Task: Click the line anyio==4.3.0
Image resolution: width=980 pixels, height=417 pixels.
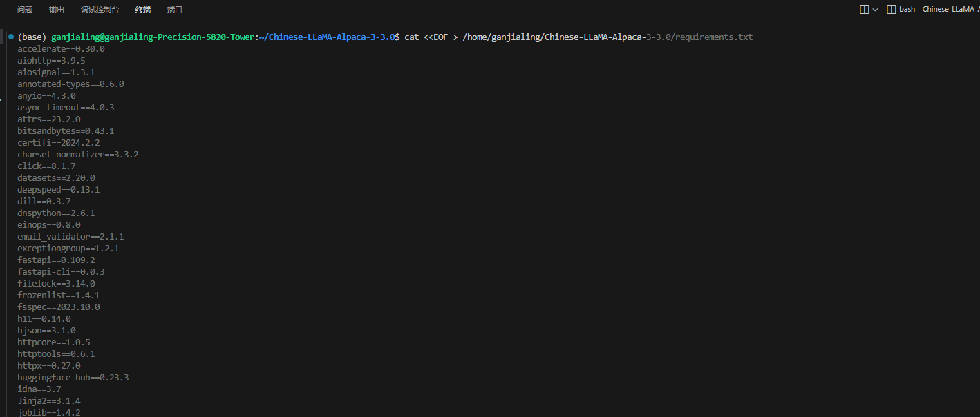Action: [46, 96]
